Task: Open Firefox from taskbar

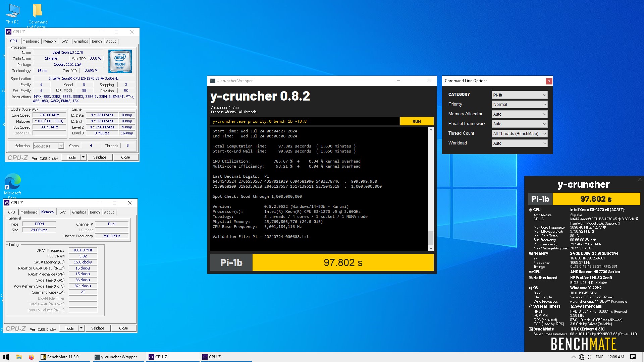Action: pyautogui.click(x=31, y=357)
